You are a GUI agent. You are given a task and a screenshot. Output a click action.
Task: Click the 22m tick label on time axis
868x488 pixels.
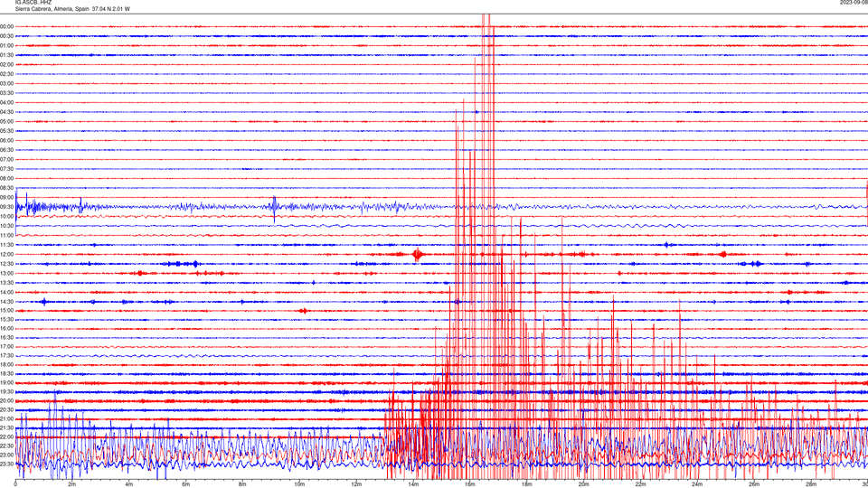(x=640, y=484)
